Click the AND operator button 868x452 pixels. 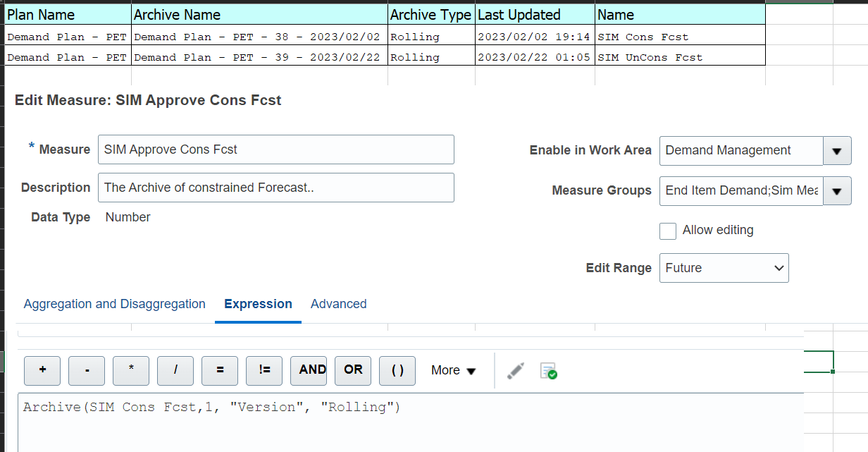point(308,370)
